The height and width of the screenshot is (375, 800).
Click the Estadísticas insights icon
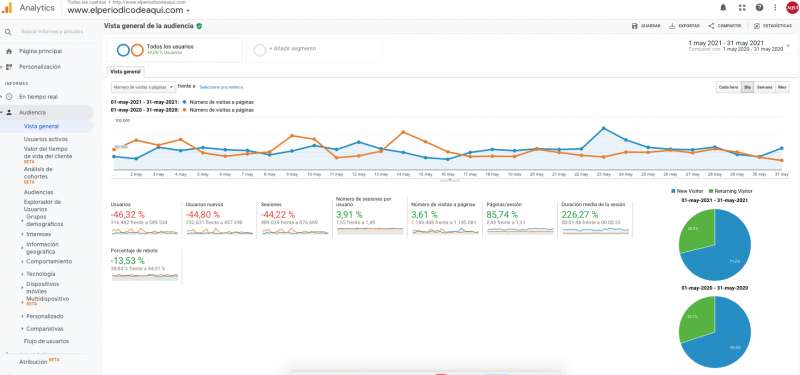tap(757, 26)
